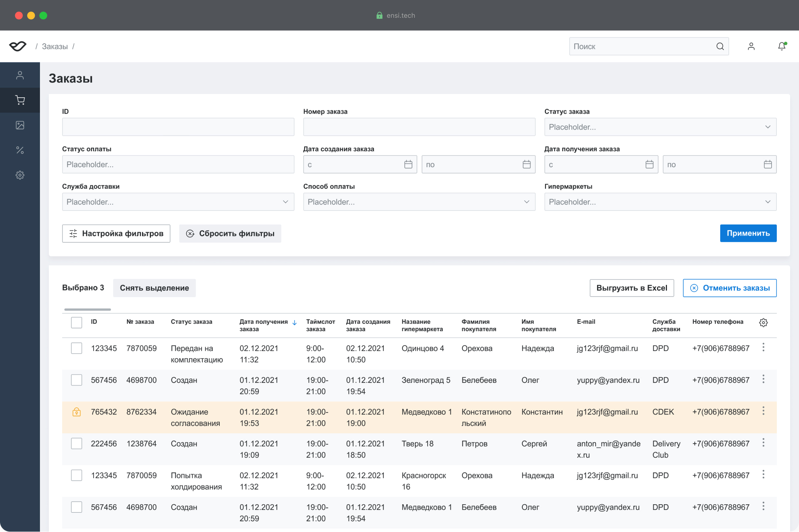This screenshot has height=532, width=799.
Task: Click the notification bell icon
Action: tap(782, 46)
